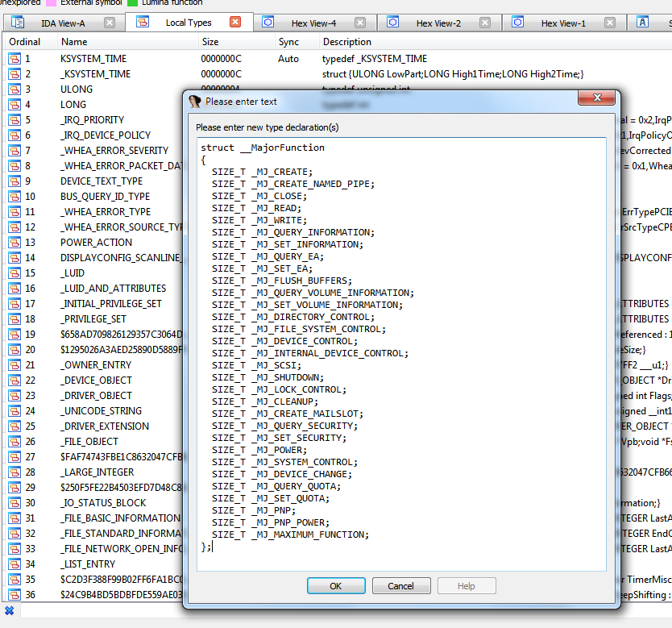The width and height of the screenshot is (672, 628).
Task: Click the type icon for _LUID row
Action: coord(15,273)
